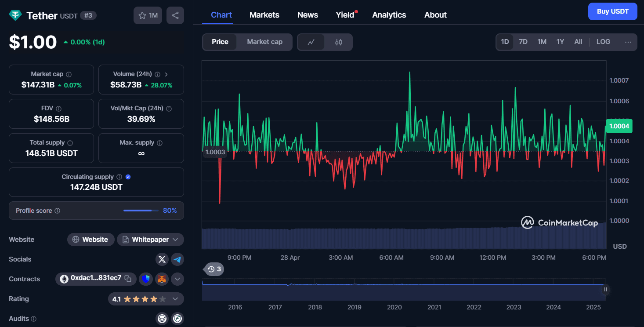644x327 pixels.
Task: Switch to candlestick chart icon
Action: [x=338, y=42]
